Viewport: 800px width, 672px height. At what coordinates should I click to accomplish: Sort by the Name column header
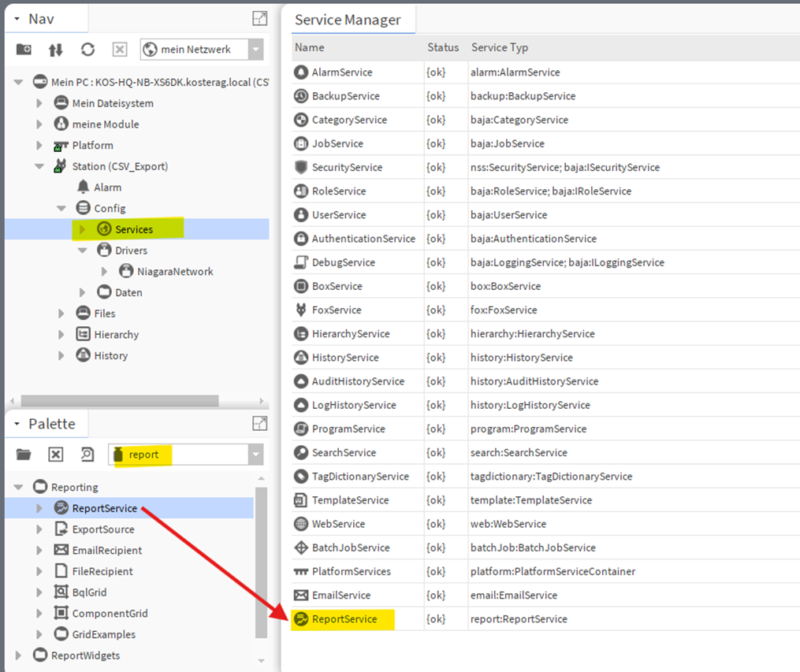coord(309,47)
